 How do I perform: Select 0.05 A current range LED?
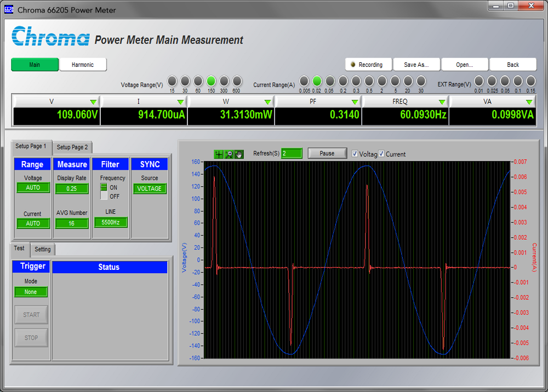330,81
